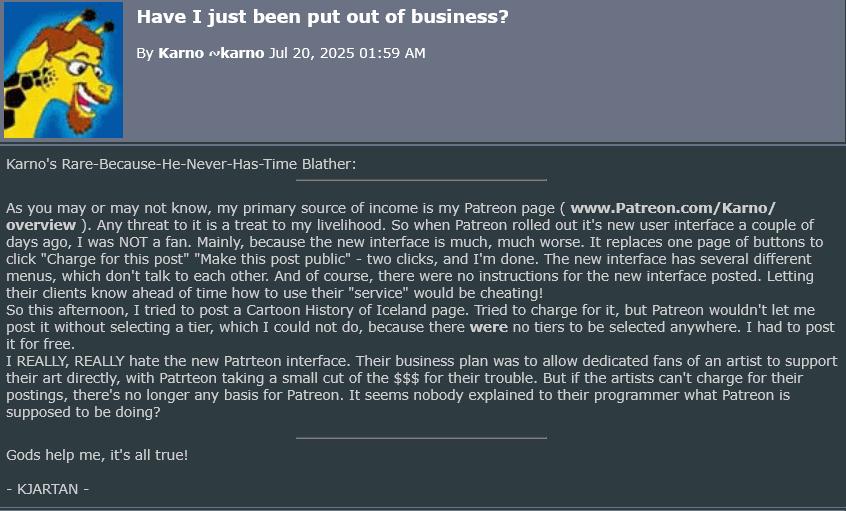Screen dimensions: 846x511
Task: Click the bold author name Karno
Action: (x=180, y=53)
